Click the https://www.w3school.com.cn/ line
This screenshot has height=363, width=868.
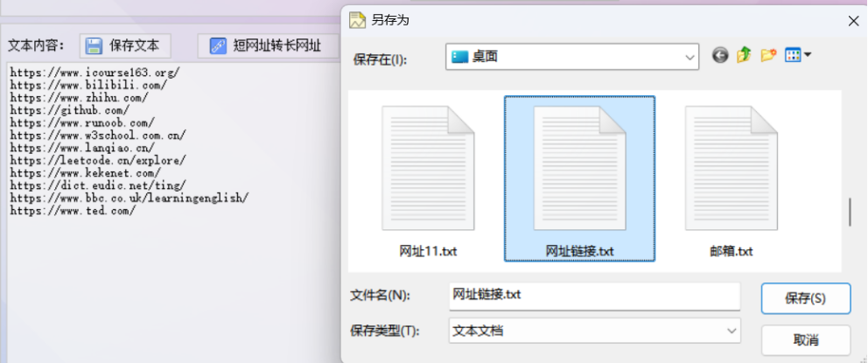[98, 135]
